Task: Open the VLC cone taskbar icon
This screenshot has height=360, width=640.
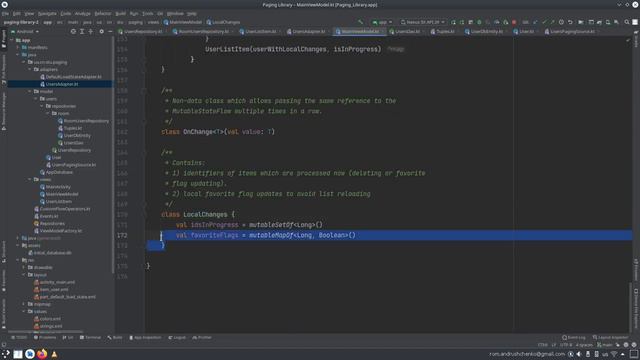Action: pos(54,354)
